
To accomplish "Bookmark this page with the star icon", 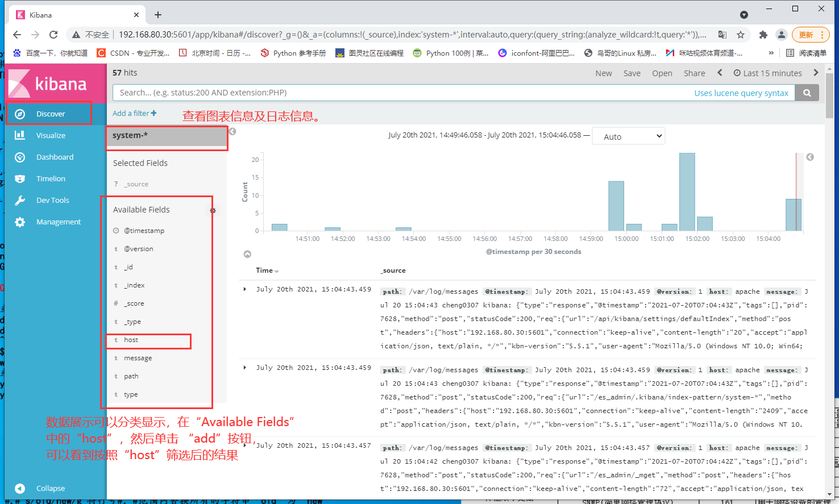I will pyautogui.click(x=741, y=35).
